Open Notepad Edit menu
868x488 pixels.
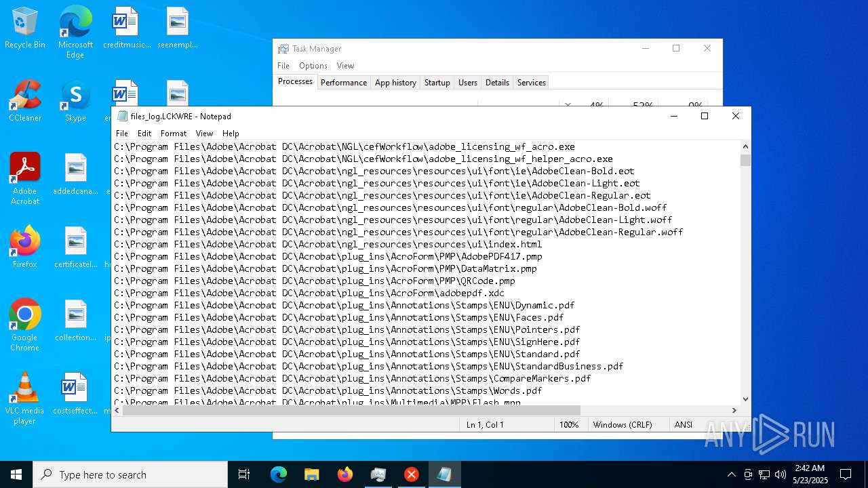[x=144, y=134]
